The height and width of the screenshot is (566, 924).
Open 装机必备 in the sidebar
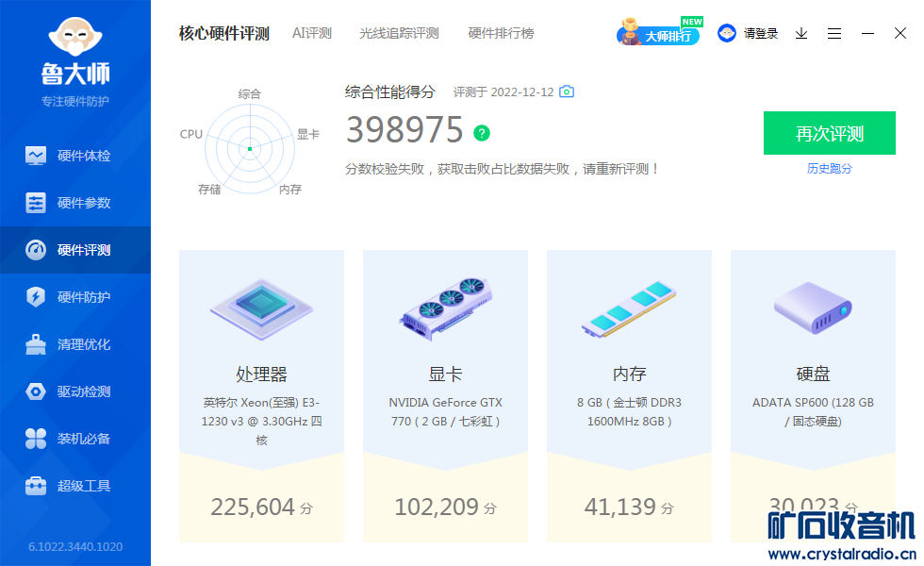[x=75, y=439]
